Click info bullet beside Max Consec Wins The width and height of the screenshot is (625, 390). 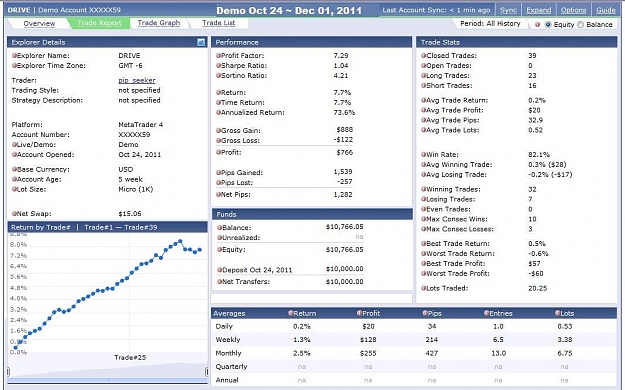[424, 219]
